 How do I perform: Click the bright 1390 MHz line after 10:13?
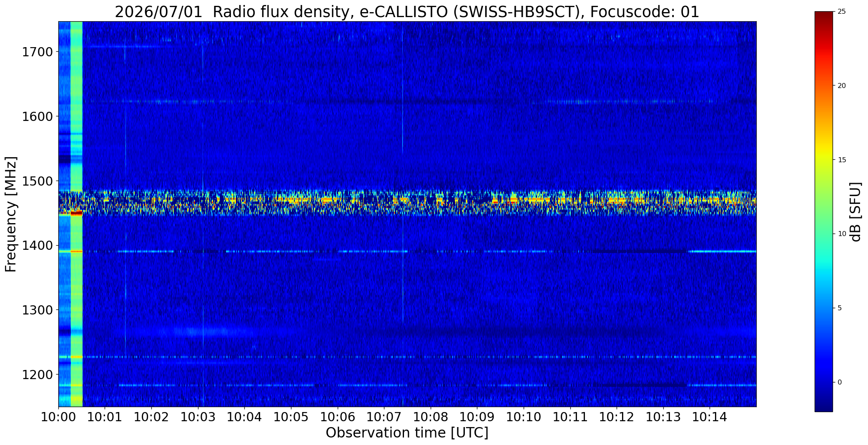(722, 251)
